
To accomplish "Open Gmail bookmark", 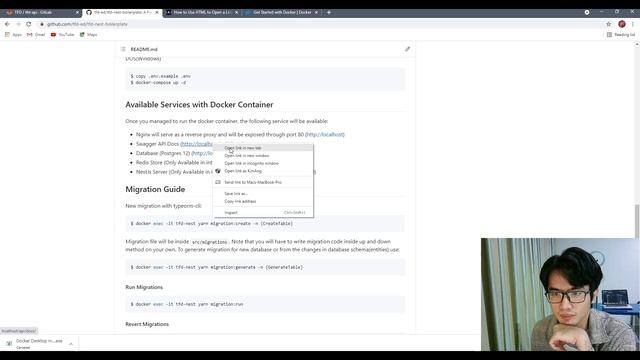I will pos(36,35).
